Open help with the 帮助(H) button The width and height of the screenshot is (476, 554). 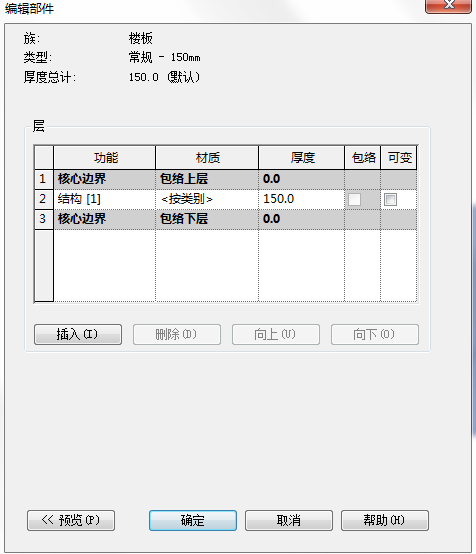[385, 520]
